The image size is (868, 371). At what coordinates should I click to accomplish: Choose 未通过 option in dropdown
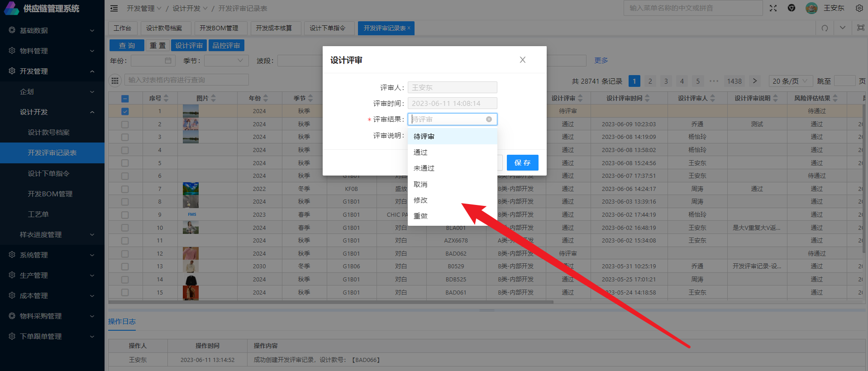click(424, 168)
